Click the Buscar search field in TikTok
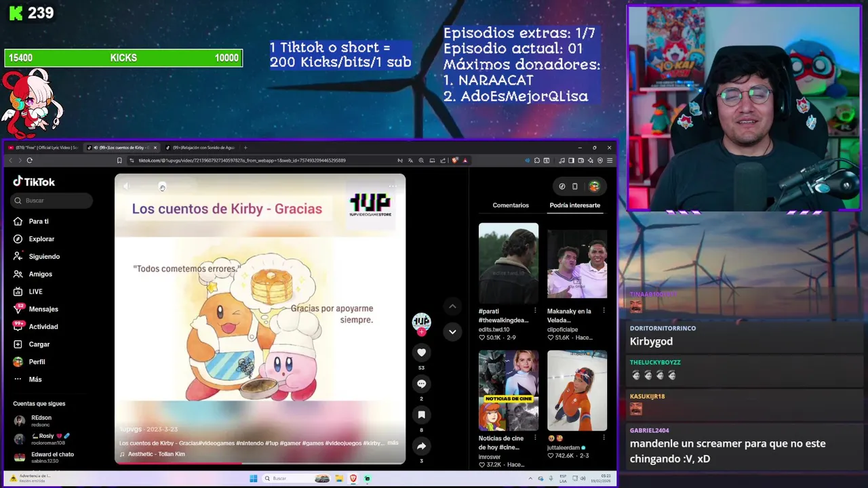Viewport: 868px width, 488px height. pos(52,201)
